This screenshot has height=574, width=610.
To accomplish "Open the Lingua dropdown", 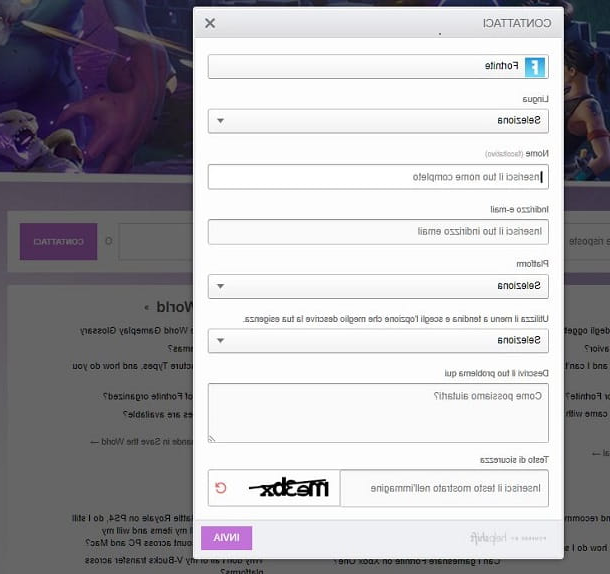I will tap(378, 121).
